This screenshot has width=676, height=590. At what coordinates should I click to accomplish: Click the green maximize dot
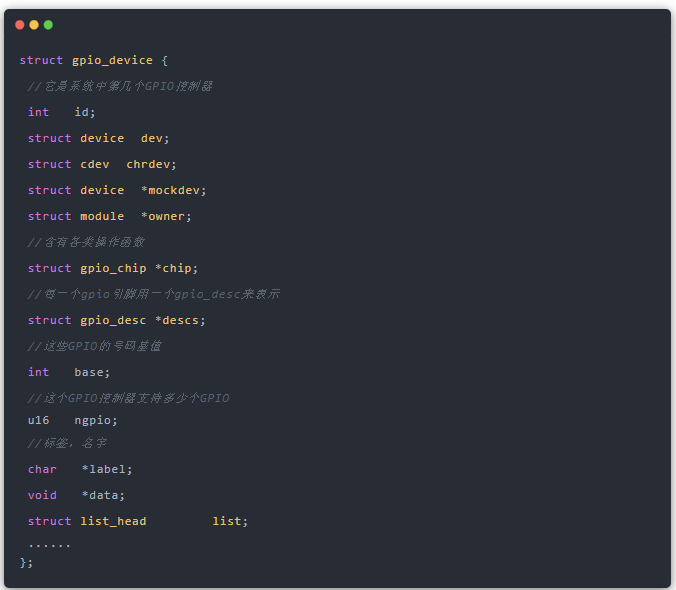click(x=48, y=25)
